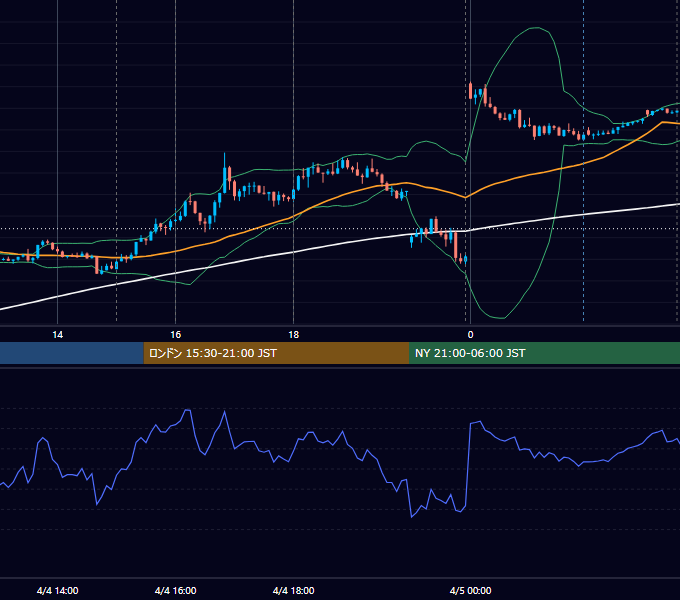Click the NY session bar 21:00-06:00 JST
680x600 pixels.
[544, 353]
